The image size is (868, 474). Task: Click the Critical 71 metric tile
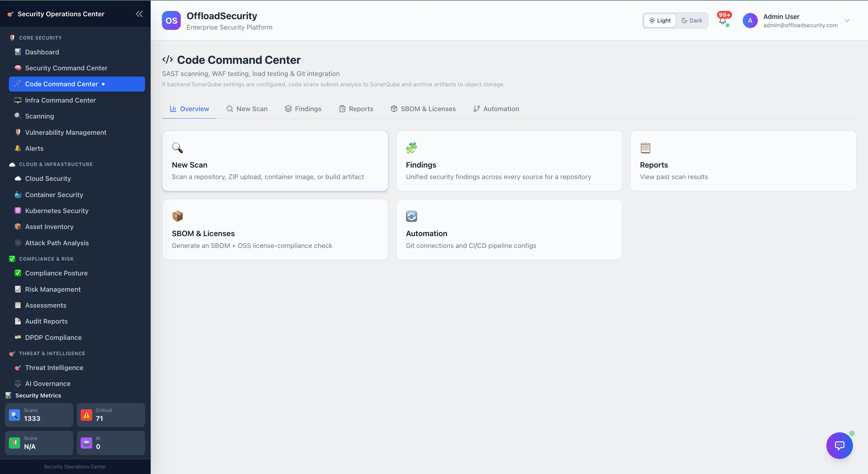point(111,415)
